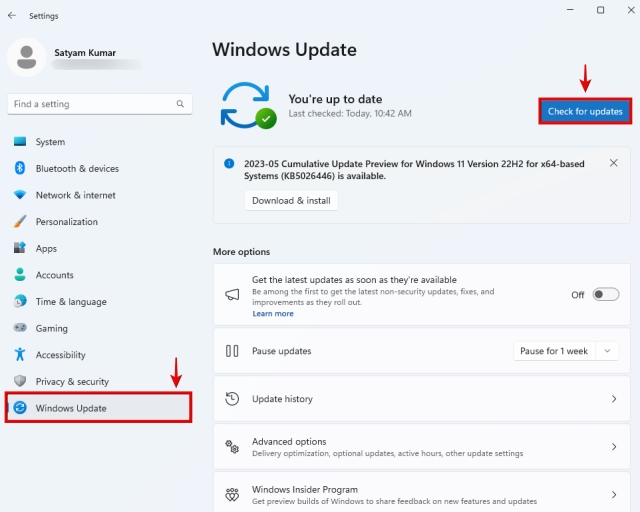This screenshot has height=512, width=640.
Task: Open the Pause for 1 week dropdown
Action: 567,351
